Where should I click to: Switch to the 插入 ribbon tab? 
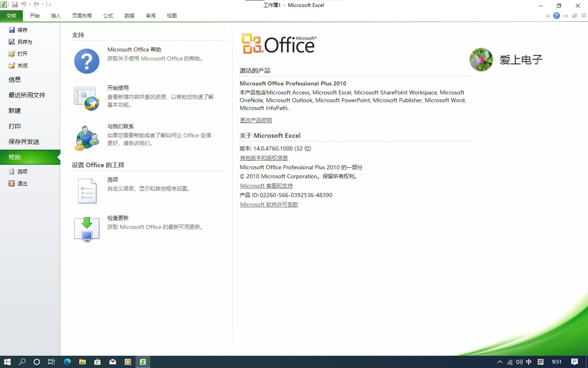(x=56, y=16)
